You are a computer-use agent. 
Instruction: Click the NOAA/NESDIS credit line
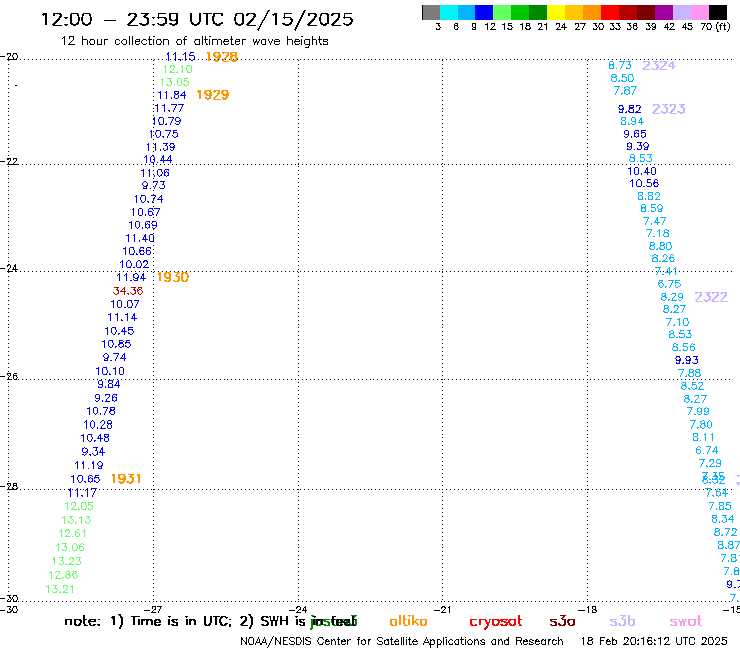pos(402,641)
